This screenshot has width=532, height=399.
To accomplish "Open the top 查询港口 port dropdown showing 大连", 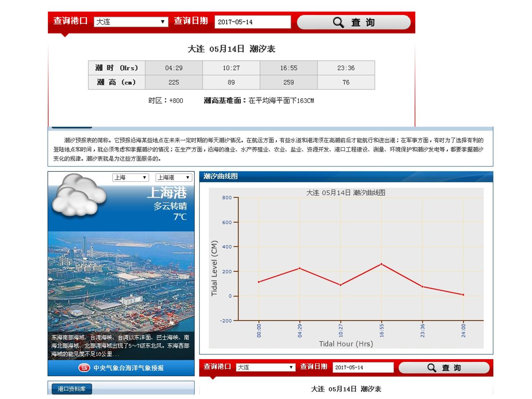I will [x=131, y=22].
